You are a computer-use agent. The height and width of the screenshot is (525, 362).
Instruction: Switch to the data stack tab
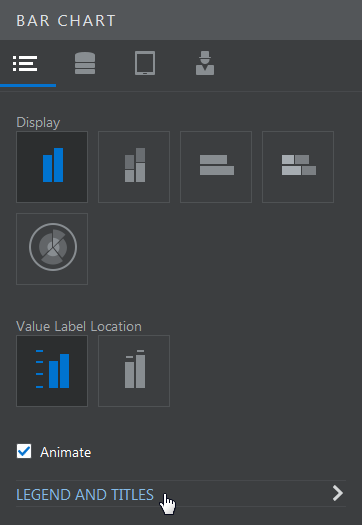[x=85, y=63]
